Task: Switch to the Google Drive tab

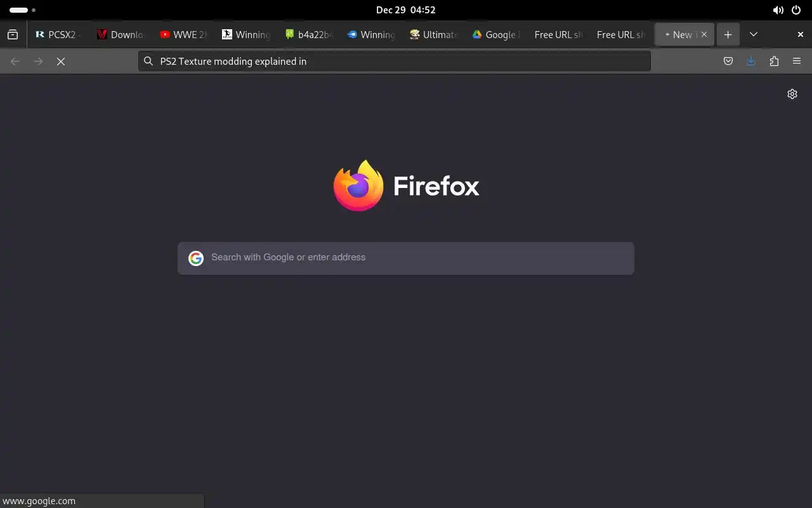Action: pos(495,35)
